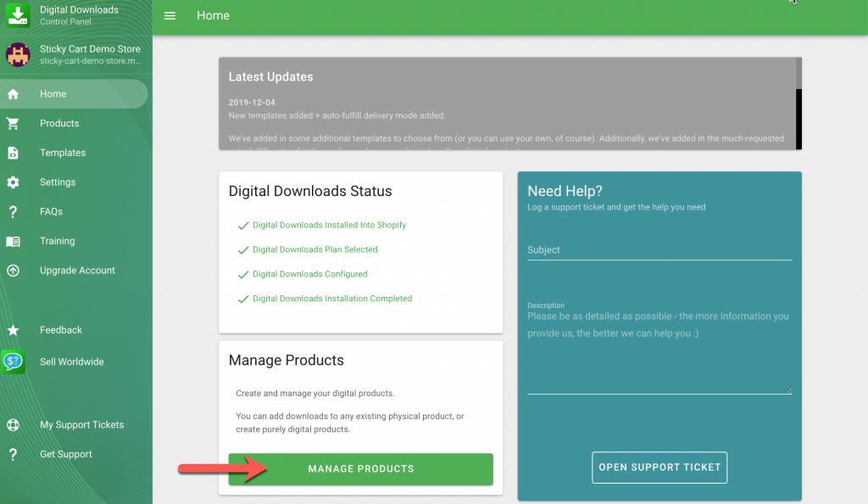Click the Upgrade Account arrow-up icon
Image resolution: width=868 pixels, height=504 pixels.
click(13, 271)
